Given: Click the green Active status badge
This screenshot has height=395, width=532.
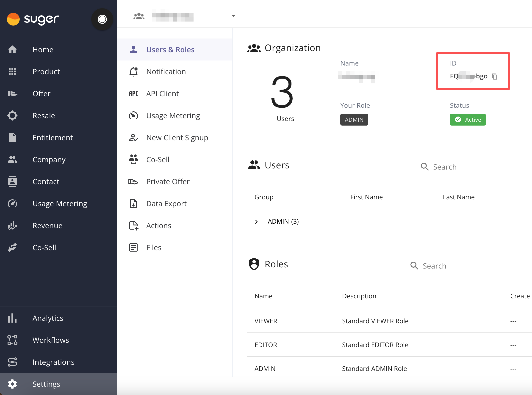Looking at the screenshot, I should tap(468, 120).
